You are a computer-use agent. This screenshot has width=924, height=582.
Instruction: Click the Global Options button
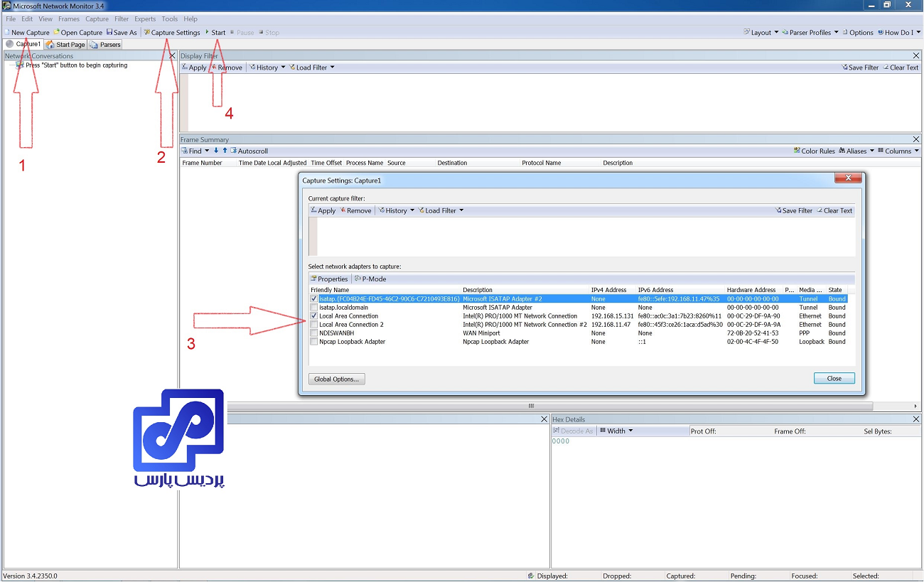click(x=336, y=379)
